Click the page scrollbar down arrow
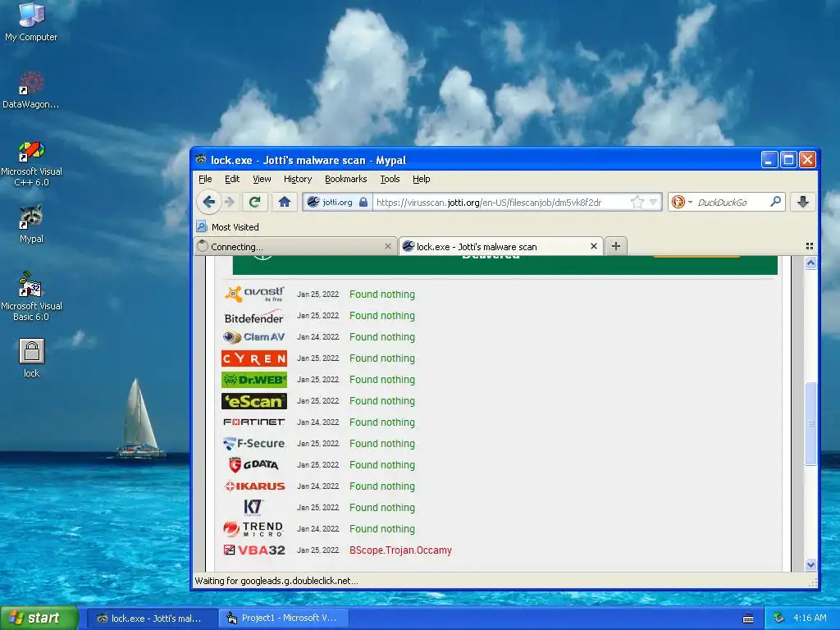Viewport: 840px width, 630px height. point(810,564)
